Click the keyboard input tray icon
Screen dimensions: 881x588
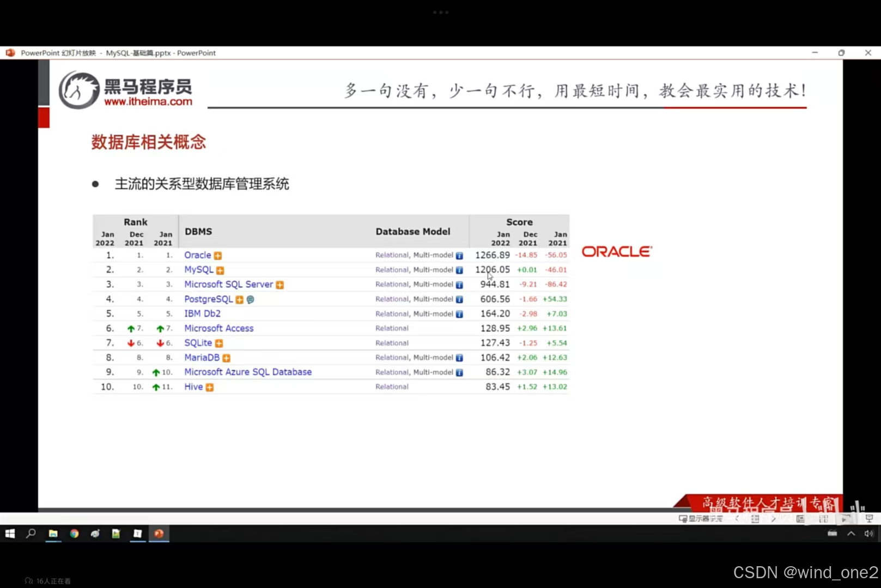point(833,534)
